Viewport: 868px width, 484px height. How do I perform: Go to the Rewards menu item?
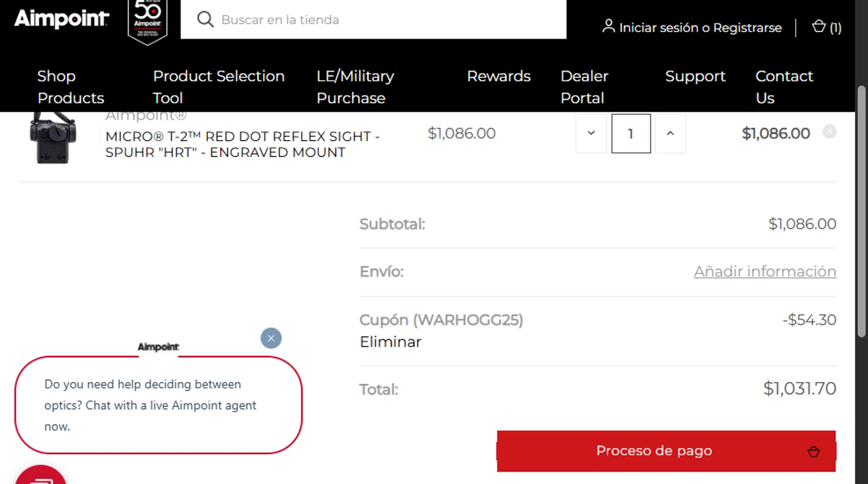coord(498,76)
